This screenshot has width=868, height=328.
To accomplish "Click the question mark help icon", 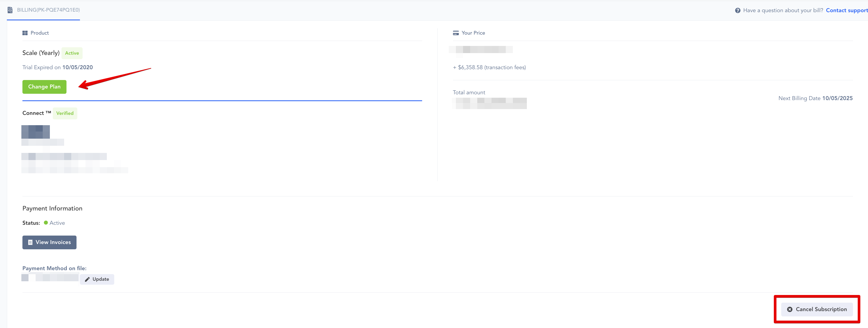I will click(x=738, y=11).
